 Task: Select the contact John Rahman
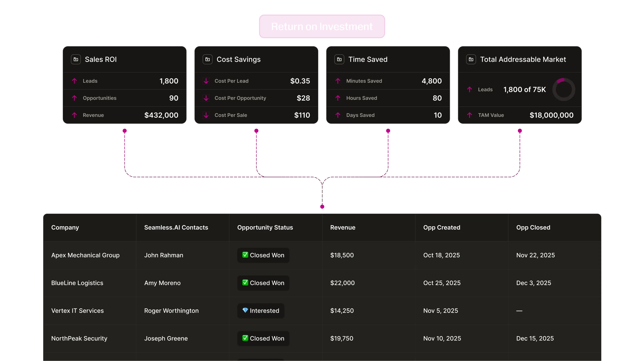tap(164, 255)
